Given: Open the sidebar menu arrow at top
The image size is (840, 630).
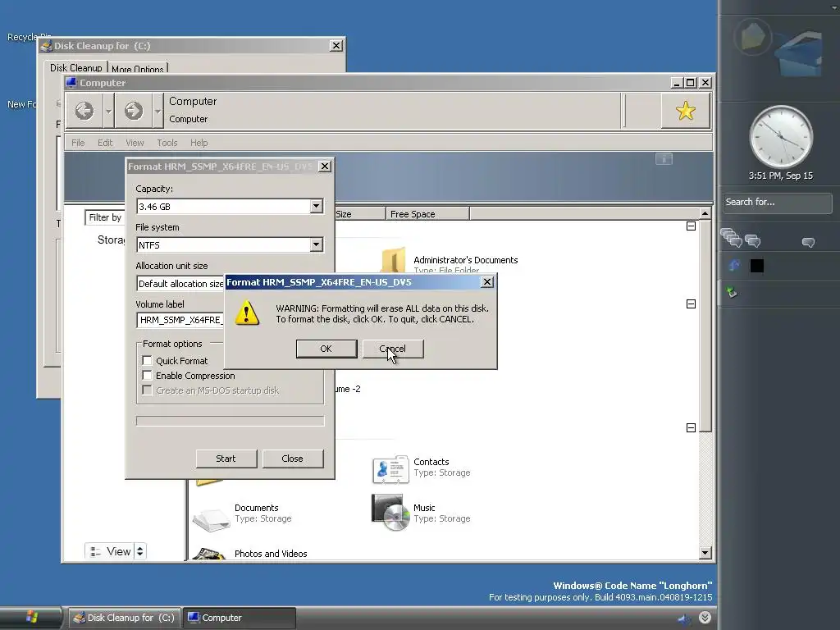Looking at the screenshot, I should pyautogui.click(x=833, y=7).
